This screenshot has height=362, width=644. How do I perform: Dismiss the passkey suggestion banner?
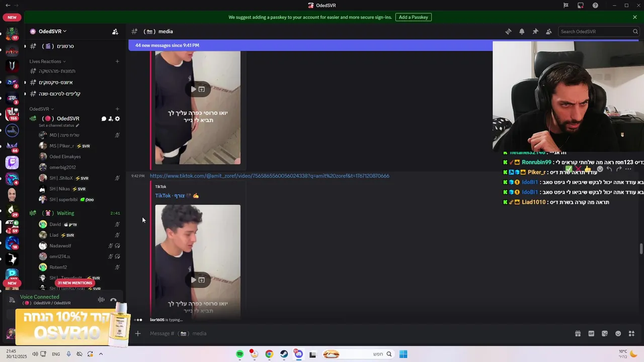pos(635,17)
